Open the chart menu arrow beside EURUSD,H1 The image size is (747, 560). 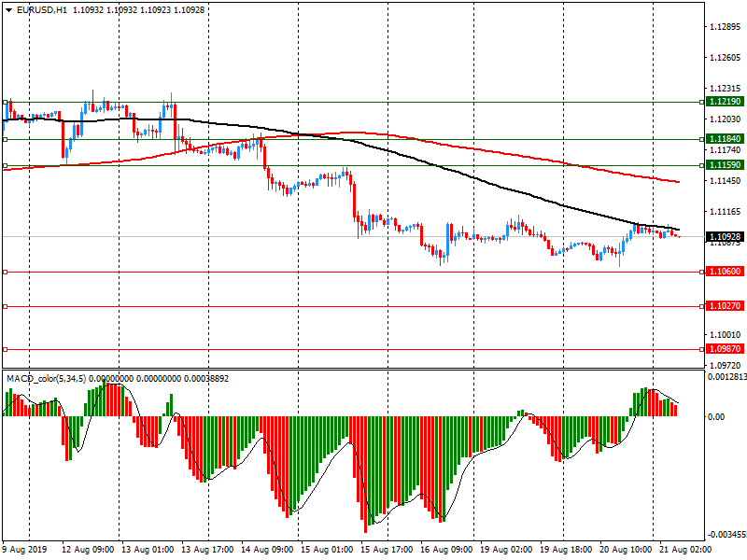tap(9, 10)
